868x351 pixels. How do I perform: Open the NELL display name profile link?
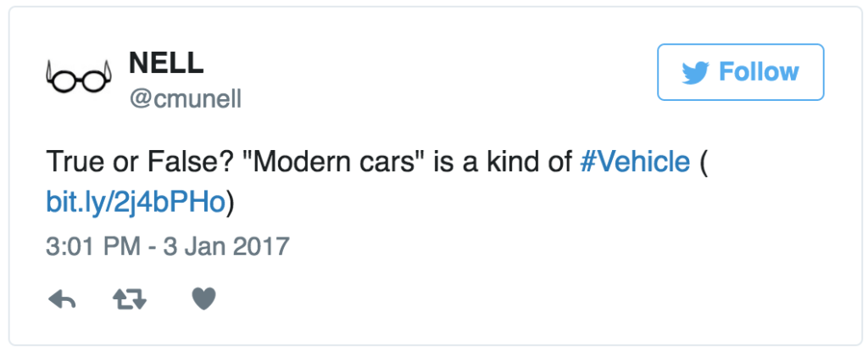tap(165, 63)
